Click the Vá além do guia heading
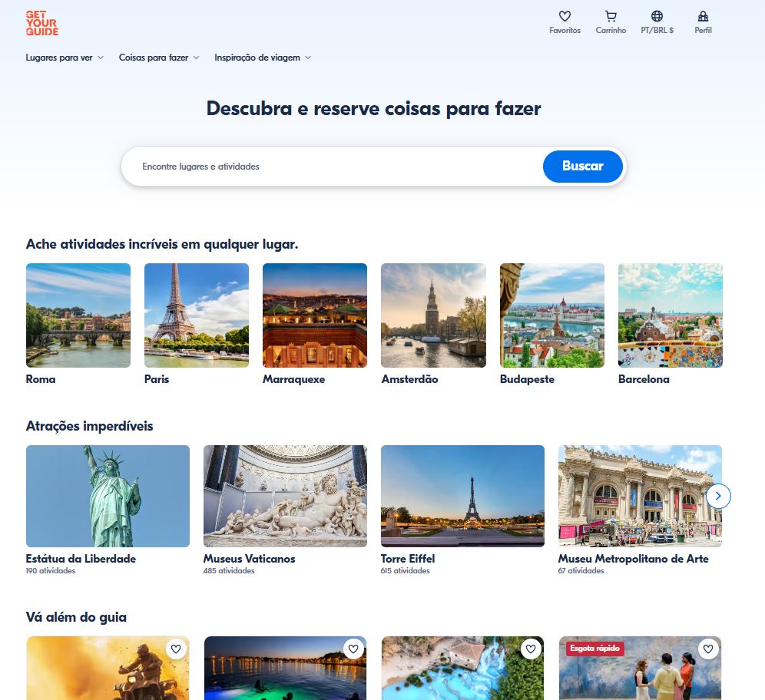 (x=76, y=617)
